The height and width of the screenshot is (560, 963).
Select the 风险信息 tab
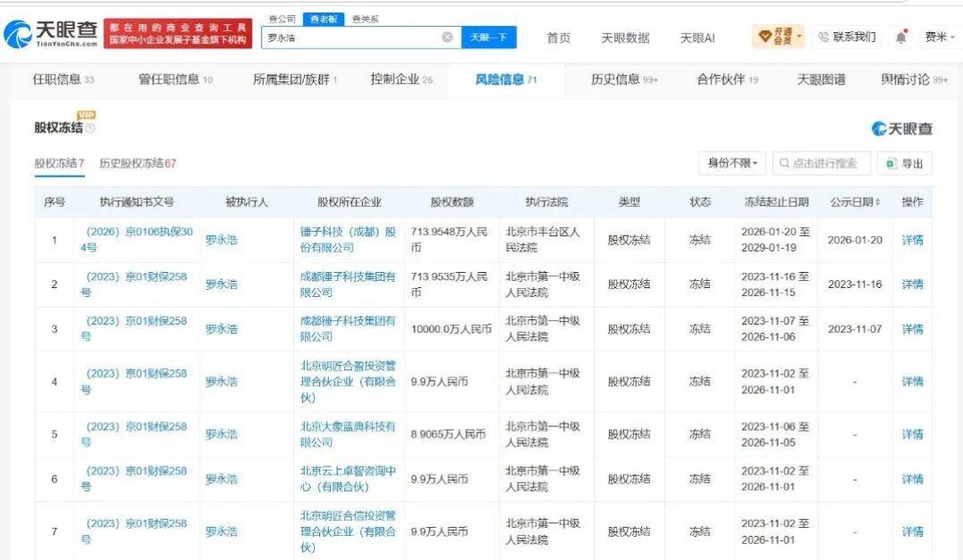[506, 79]
